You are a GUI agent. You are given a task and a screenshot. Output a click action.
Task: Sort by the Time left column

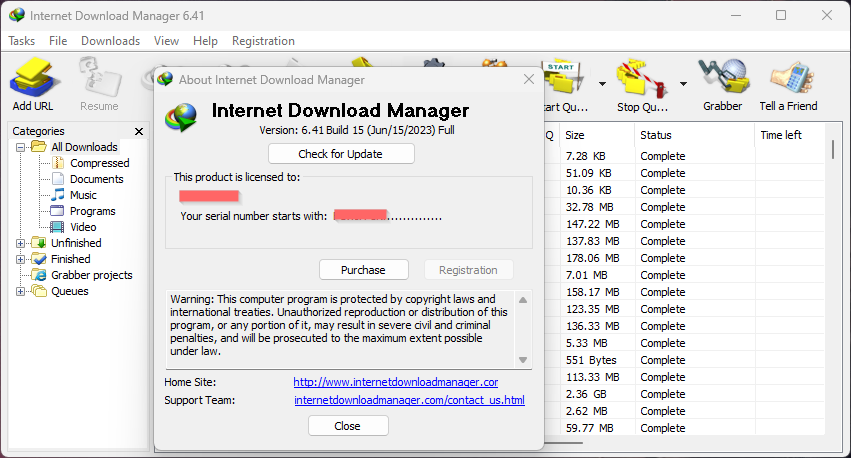(790, 135)
